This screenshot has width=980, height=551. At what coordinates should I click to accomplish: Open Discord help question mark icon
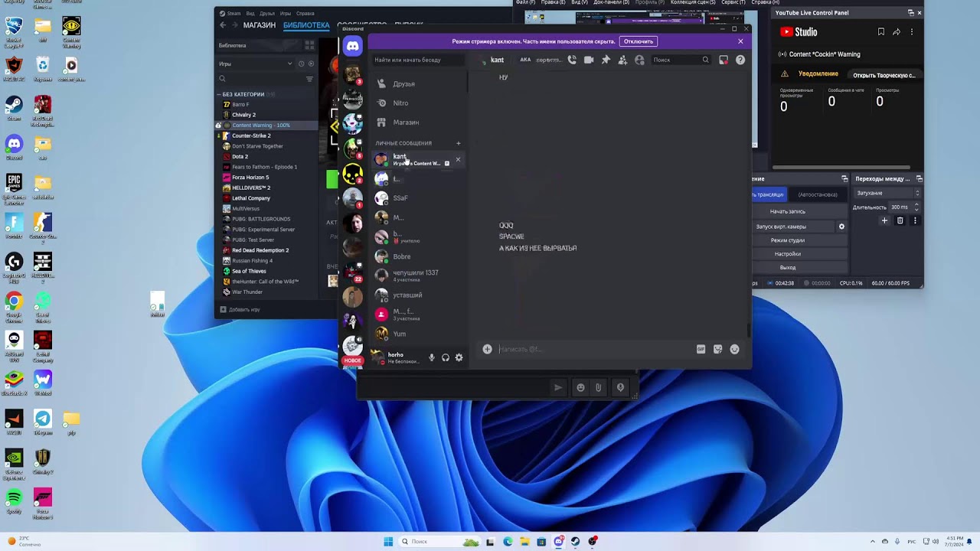[740, 60]
